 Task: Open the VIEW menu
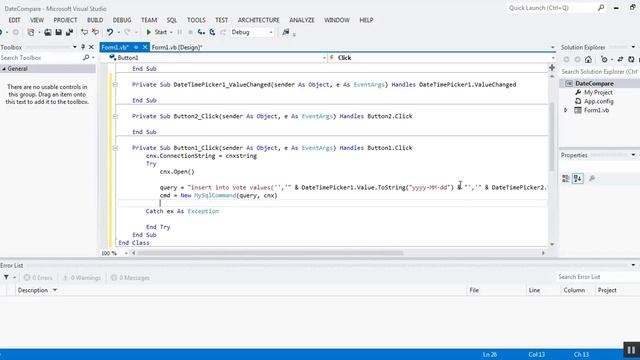click(x=37, y=20)
